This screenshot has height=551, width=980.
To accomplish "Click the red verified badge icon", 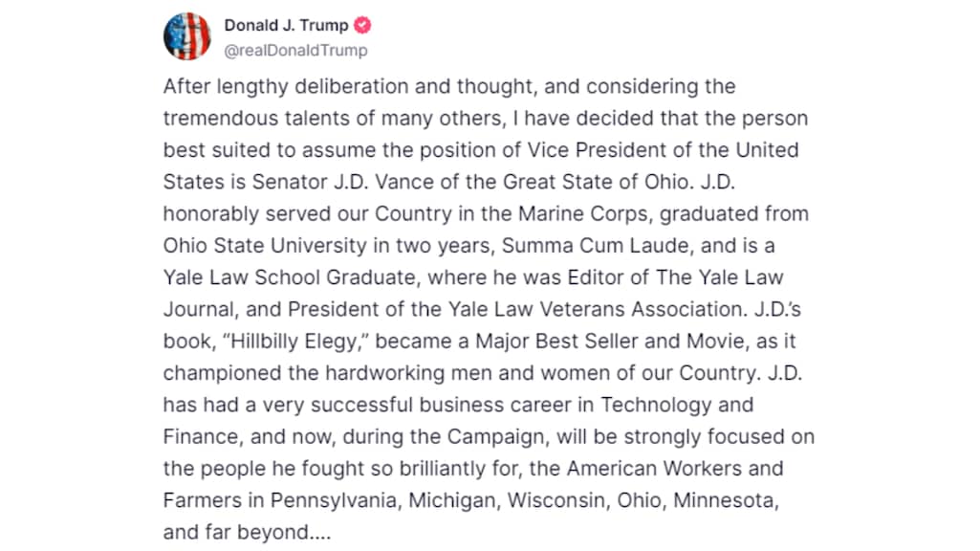I will pos(364,26).
